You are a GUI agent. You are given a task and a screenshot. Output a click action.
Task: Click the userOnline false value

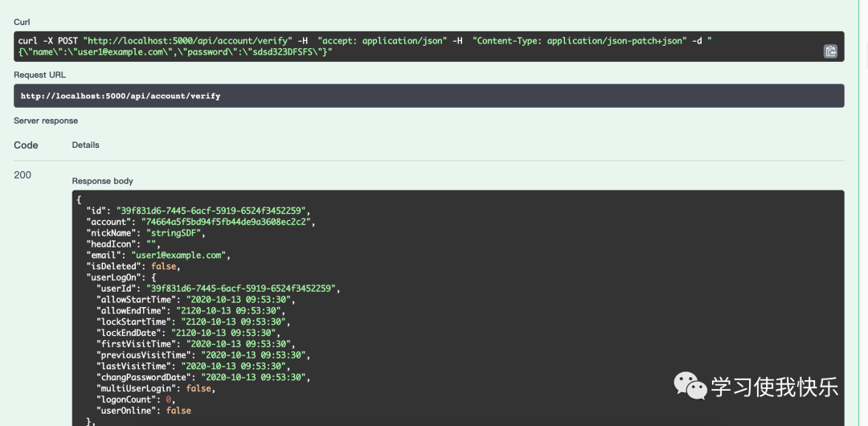point(178,411)
